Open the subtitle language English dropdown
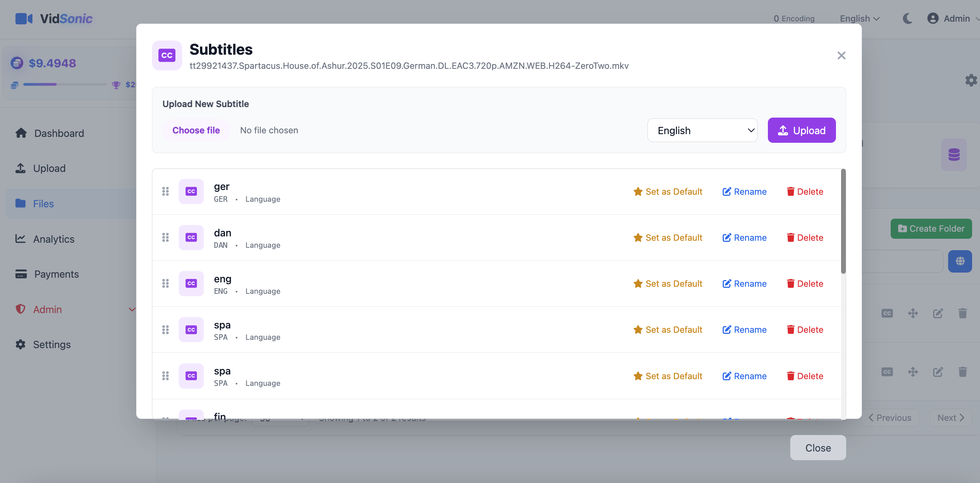The height and width of the screenshot is (483, 980). pos(702,131)
